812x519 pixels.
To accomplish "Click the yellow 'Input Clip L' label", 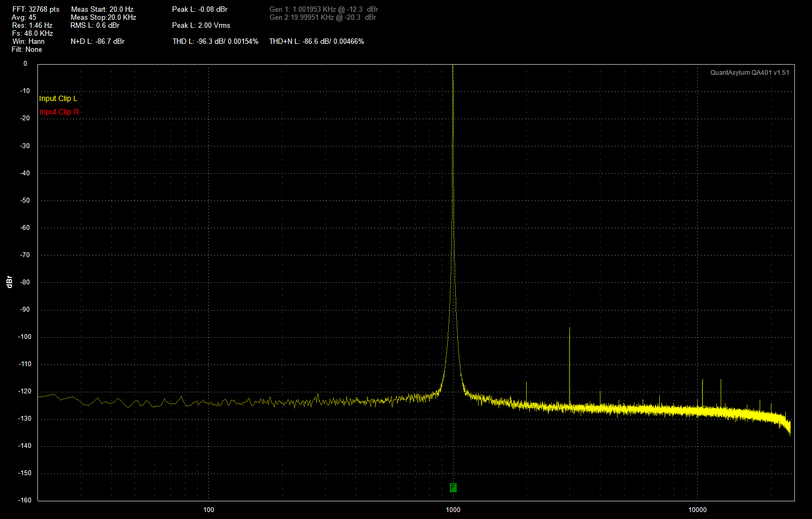I will pos(58,98).
